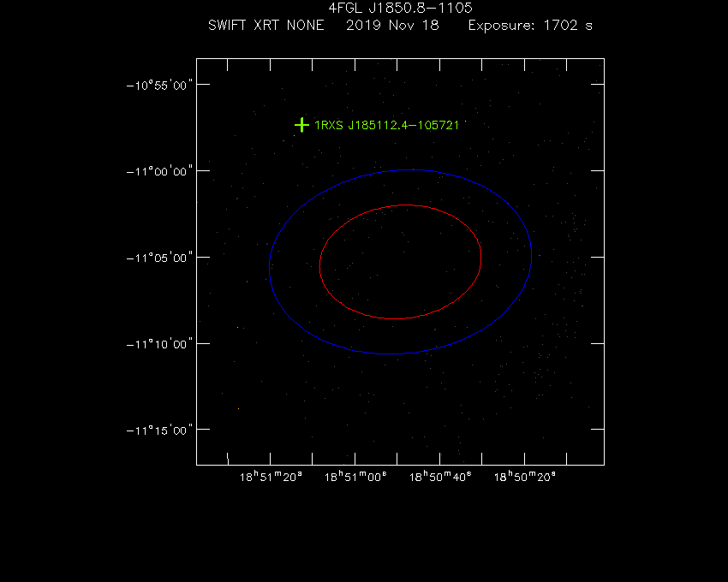Viewport: 728px width, 582px height.
Task: Click the right ascension label 18h50m40s
Action: [440, 477]
